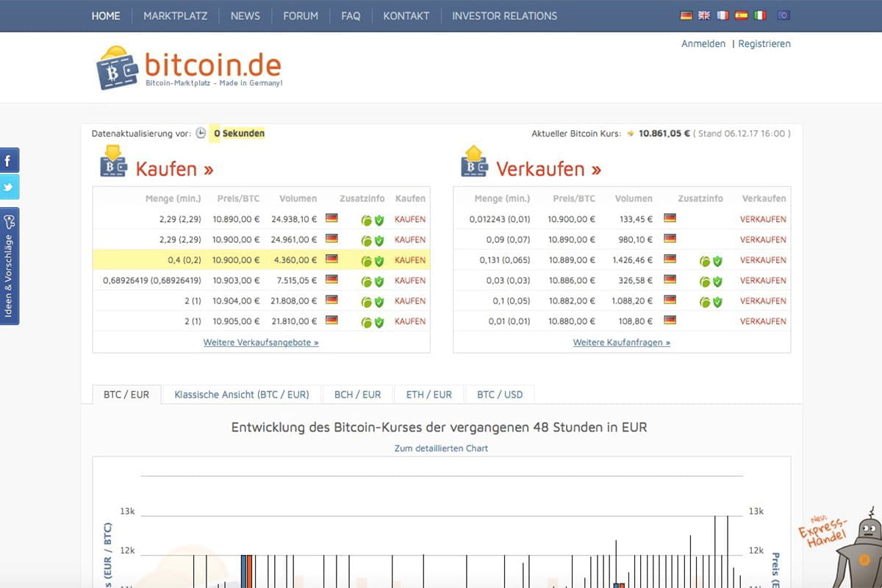Open the Ideen & Vorschläge side tab
The height and width of the screenshot is (588, 882).
click(x=10, y=266)
